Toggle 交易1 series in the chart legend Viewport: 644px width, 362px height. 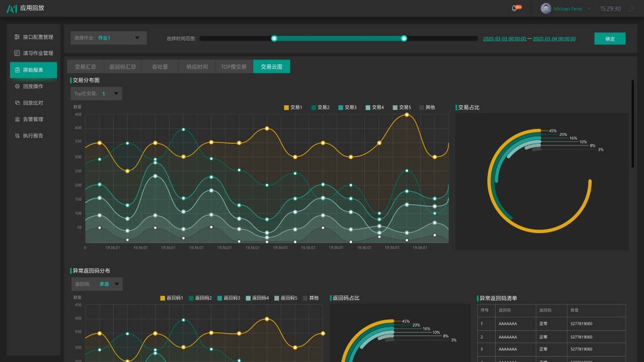point(293,107)
